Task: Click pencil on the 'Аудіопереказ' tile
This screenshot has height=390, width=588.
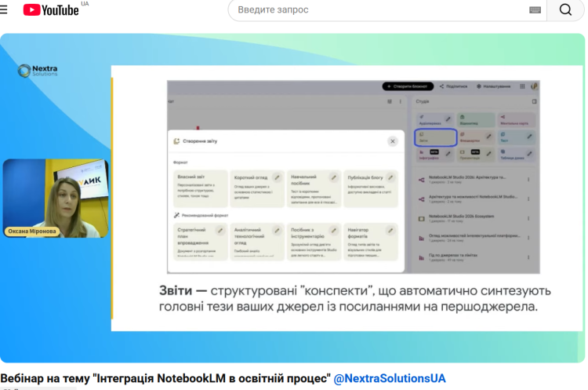Action: [448, 119]
